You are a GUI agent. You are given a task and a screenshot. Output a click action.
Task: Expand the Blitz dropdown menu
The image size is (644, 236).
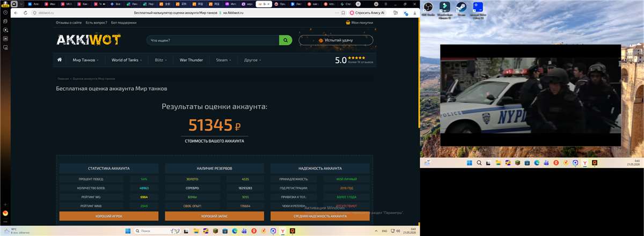(161, 60)
